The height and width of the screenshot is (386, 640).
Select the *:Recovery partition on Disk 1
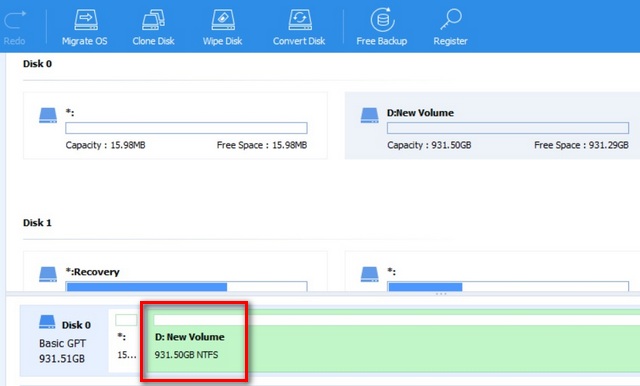[x=175, y=271]
